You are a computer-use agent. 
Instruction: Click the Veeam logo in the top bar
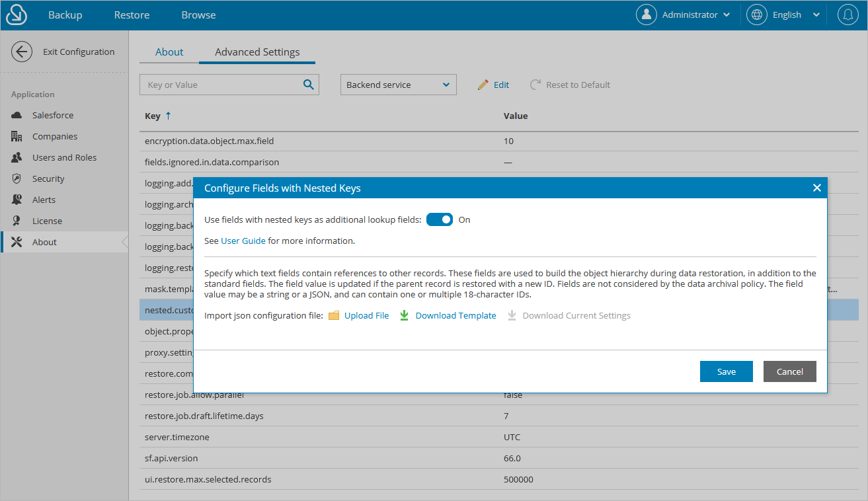click(x=16, y=14)
